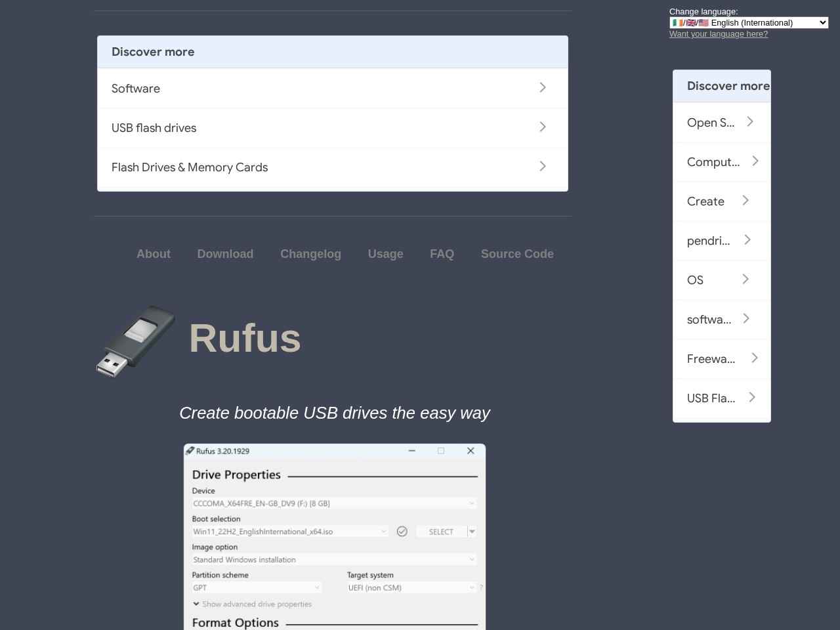The width and height of the screenshot is (840, 630).
Task: Go to the Download section
Action: point(225,254)
